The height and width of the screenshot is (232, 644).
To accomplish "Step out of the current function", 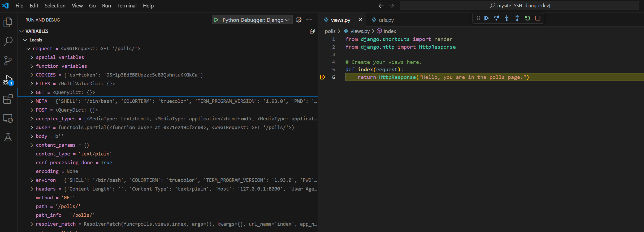I will click(517, 18).
